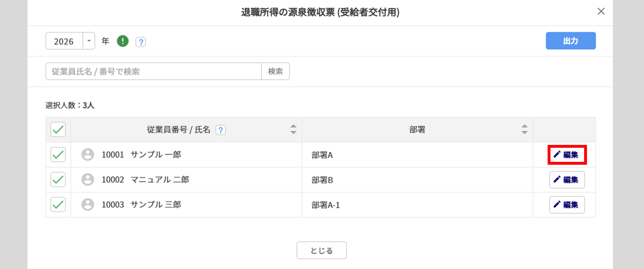Image resolution: width=644 pixels, height=269 pixels.
Task: Click help icon next to 従業員番号 / 氏名
Action: coord(221,130)
